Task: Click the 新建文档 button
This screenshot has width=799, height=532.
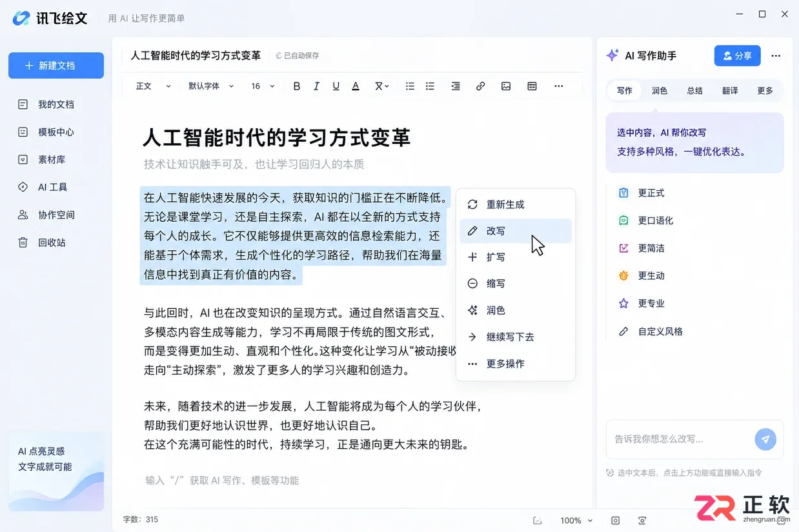Action: pos(56,66)
